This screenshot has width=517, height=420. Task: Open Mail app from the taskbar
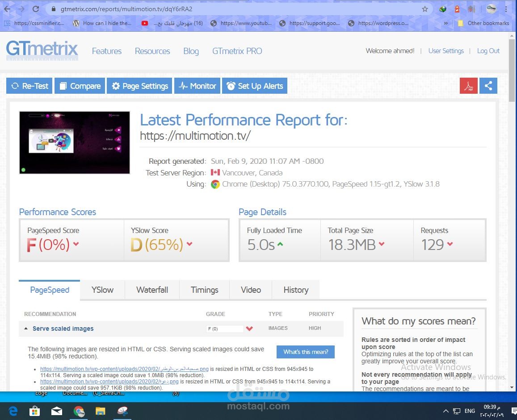tap(57, 411)
